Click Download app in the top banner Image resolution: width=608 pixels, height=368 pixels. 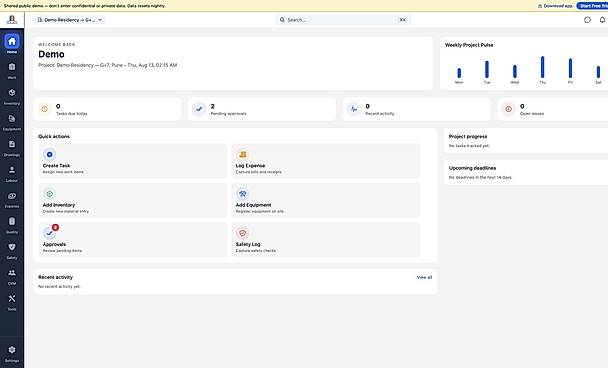[555, 6]
